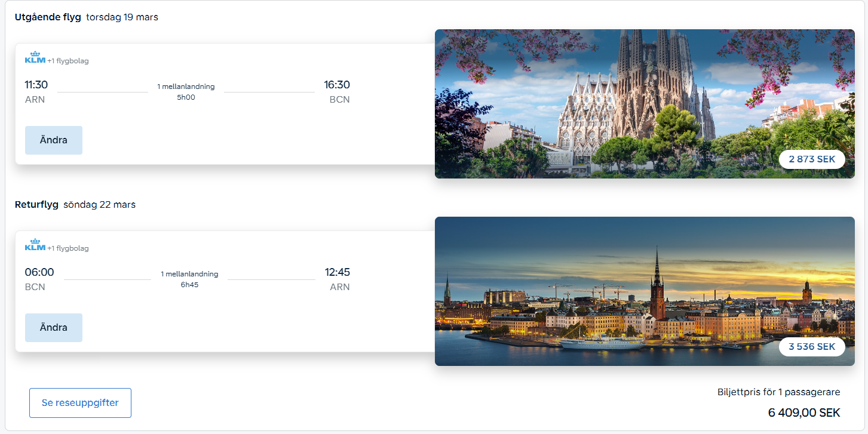868x434 pixels.
Task: Click the 11:30 ARN departure time
Action: click(36, 85)
